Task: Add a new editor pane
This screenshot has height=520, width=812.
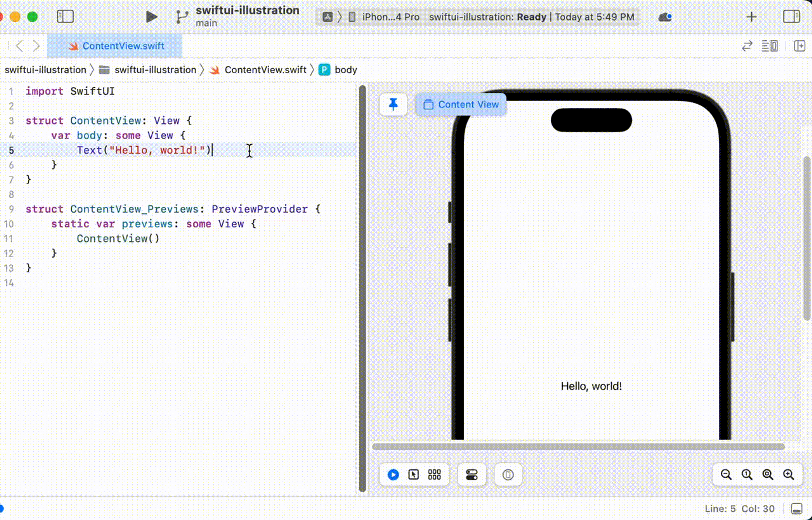Action: [x=800, y=46]
